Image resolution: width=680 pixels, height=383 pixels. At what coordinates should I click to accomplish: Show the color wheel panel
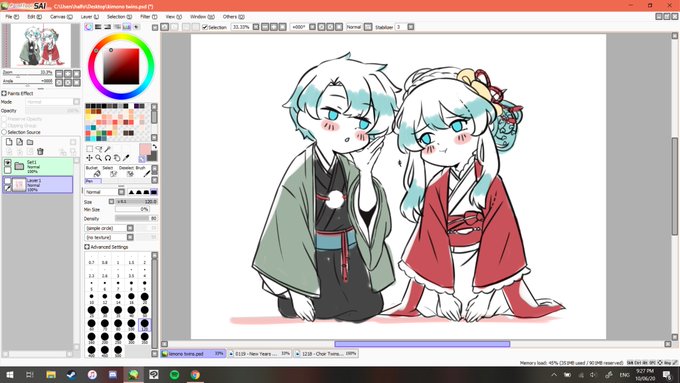pyautogui.click(x=88, y=27)
